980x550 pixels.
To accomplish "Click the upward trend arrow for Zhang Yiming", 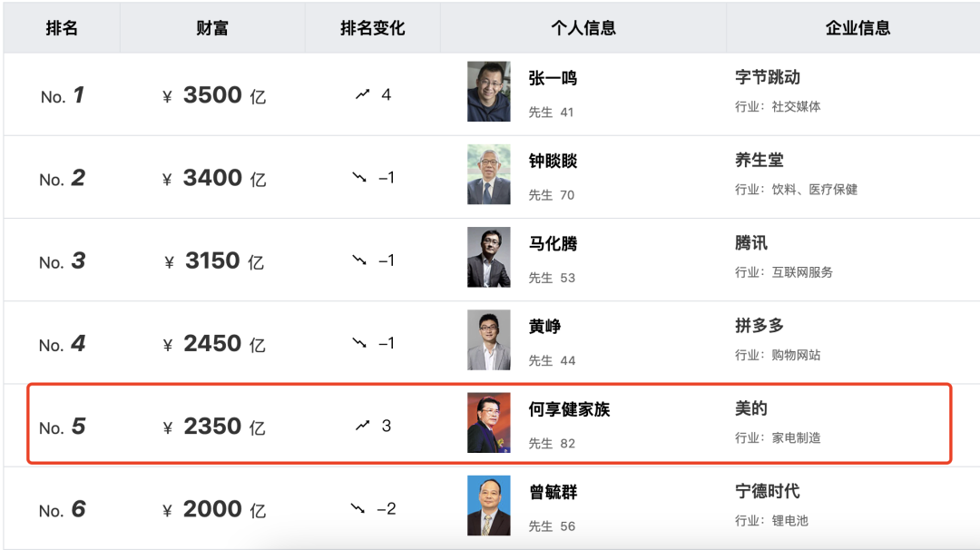I will (362, 94).
